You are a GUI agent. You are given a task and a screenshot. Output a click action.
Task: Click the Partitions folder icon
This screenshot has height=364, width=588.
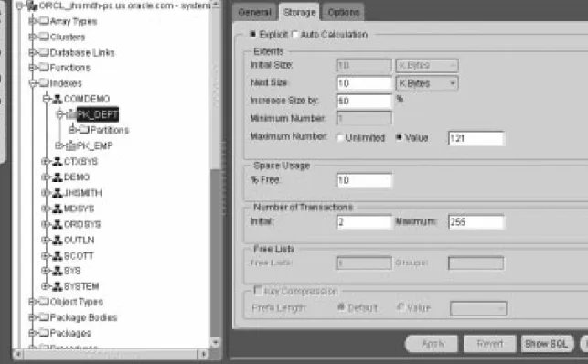pos(84,130)
